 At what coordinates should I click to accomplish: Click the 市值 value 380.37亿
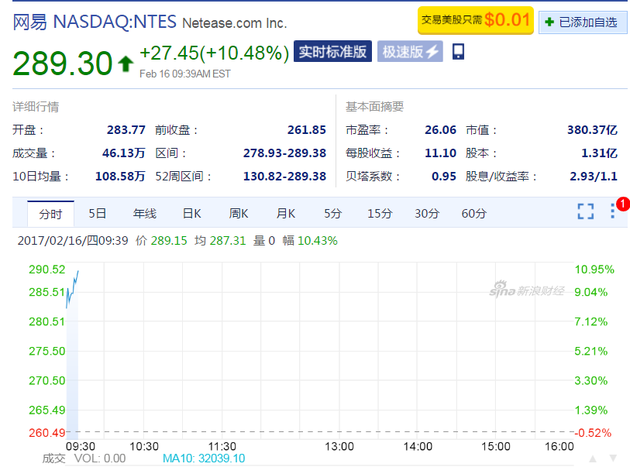(x=592, y=130)
